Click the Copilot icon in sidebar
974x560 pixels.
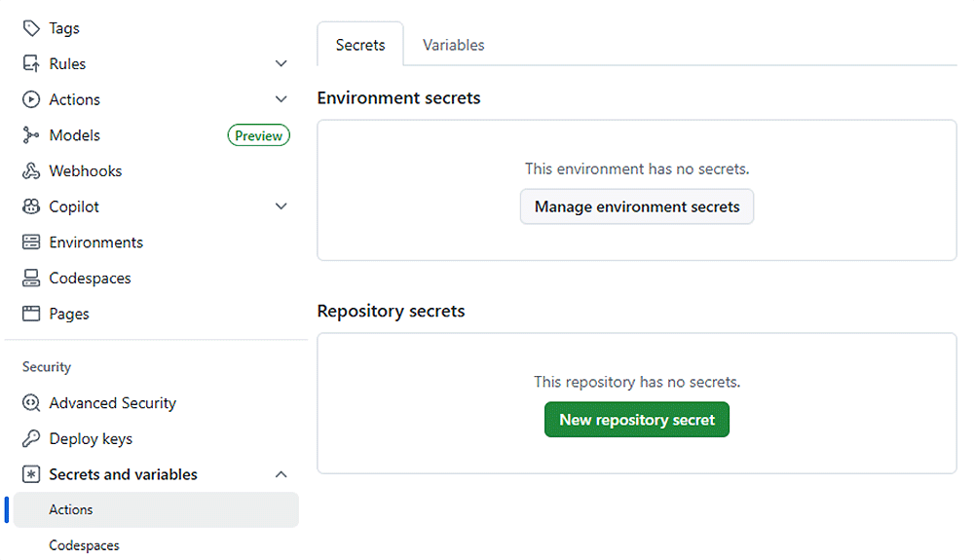coord(31,206)
